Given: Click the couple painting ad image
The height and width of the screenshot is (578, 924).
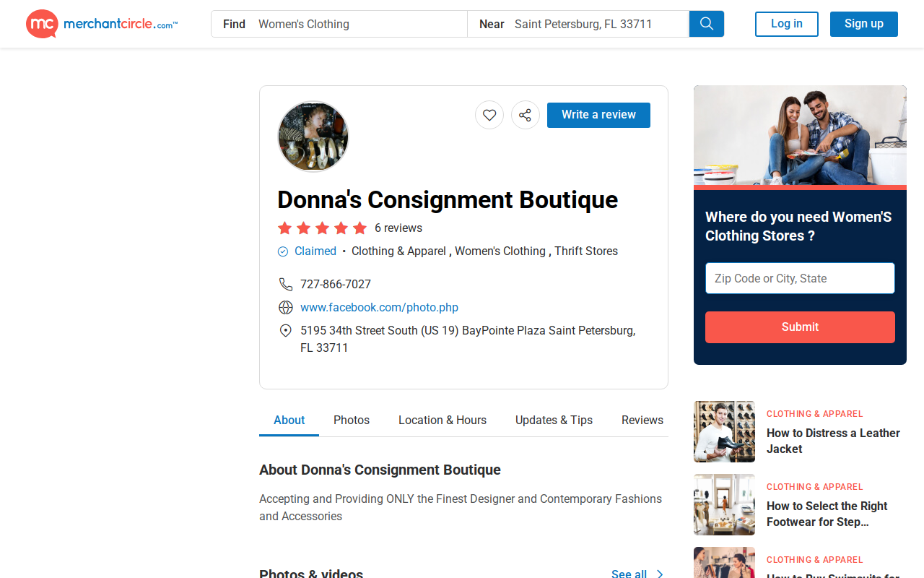Looking at the screenshot, I should click(800, 136).
